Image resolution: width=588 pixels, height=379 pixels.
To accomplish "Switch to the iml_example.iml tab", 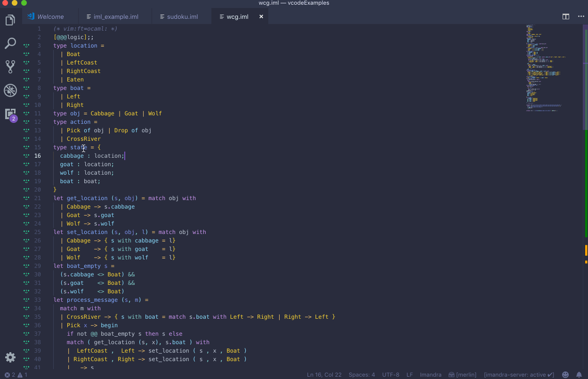I will [115, 16].
